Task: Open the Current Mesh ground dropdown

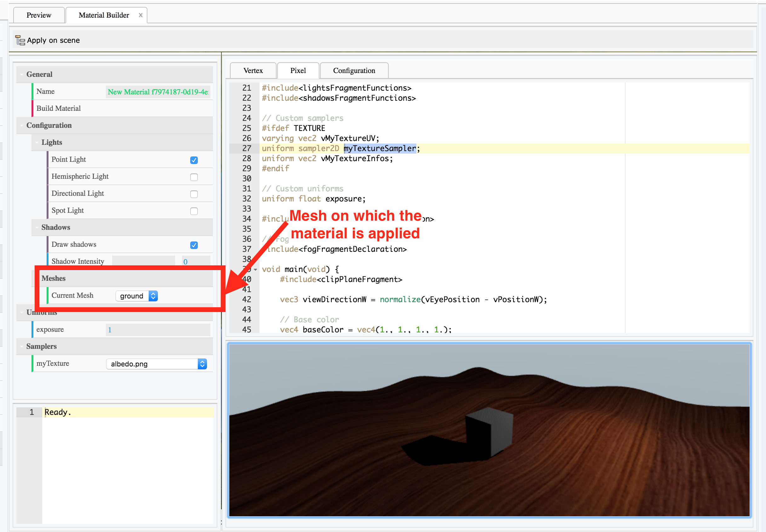Action: click(x=132, y=296)
